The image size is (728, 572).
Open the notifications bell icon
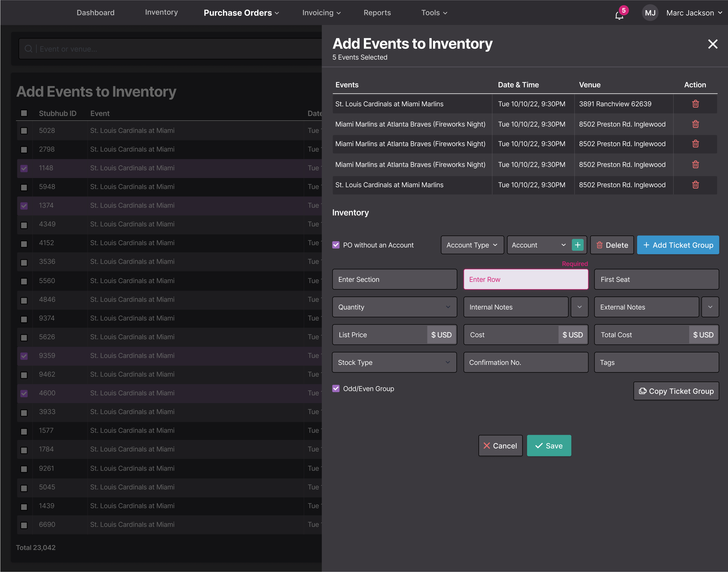[619, 15]
